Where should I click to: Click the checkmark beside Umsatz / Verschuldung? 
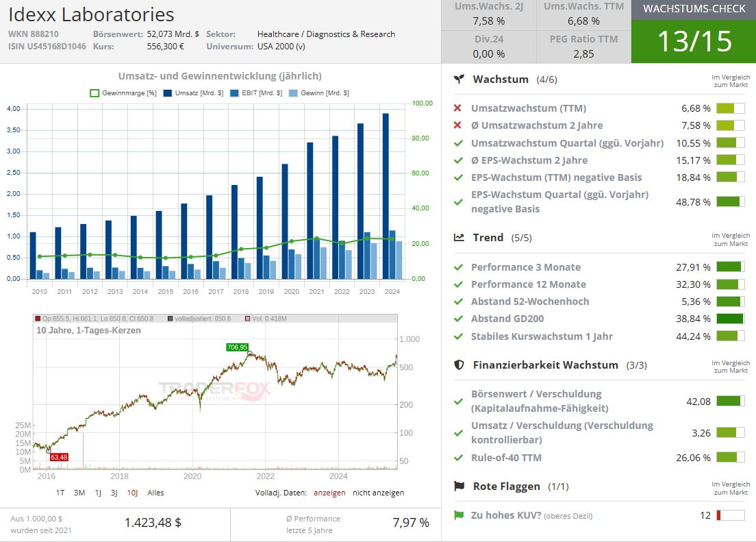[x=459, y=433]
